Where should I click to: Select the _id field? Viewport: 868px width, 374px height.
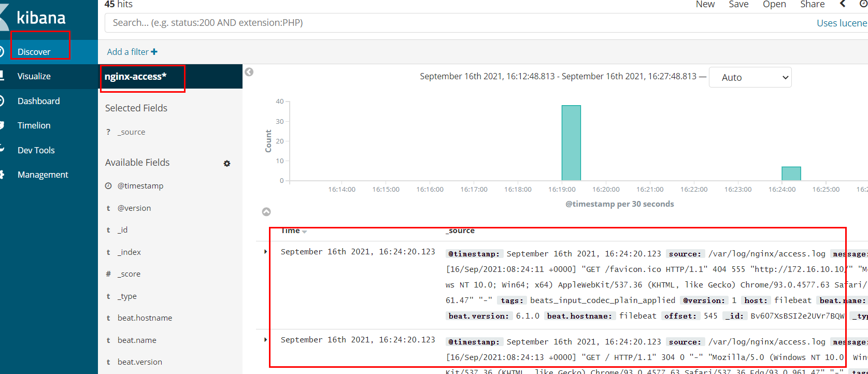point(122,230)
